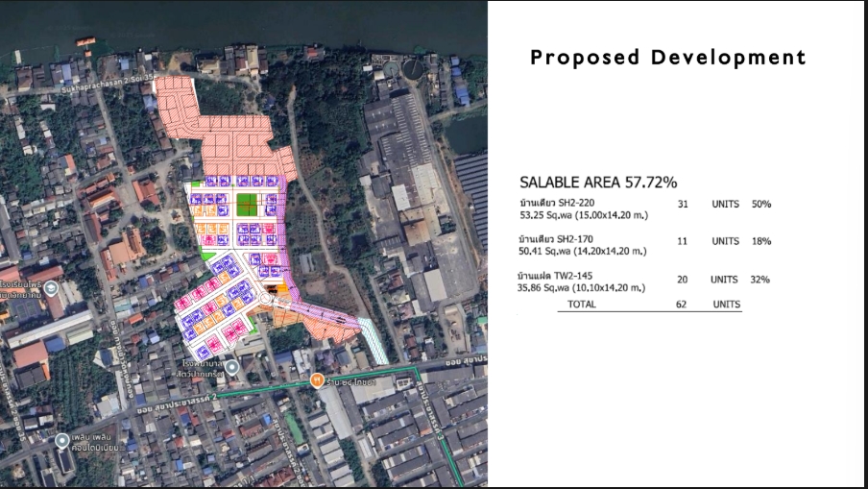Image resolution: width=868 pixels, height=489 pixels.
Task: Click the SALABLE AREA 57.72% text
Action: click(x=598, y=182)
